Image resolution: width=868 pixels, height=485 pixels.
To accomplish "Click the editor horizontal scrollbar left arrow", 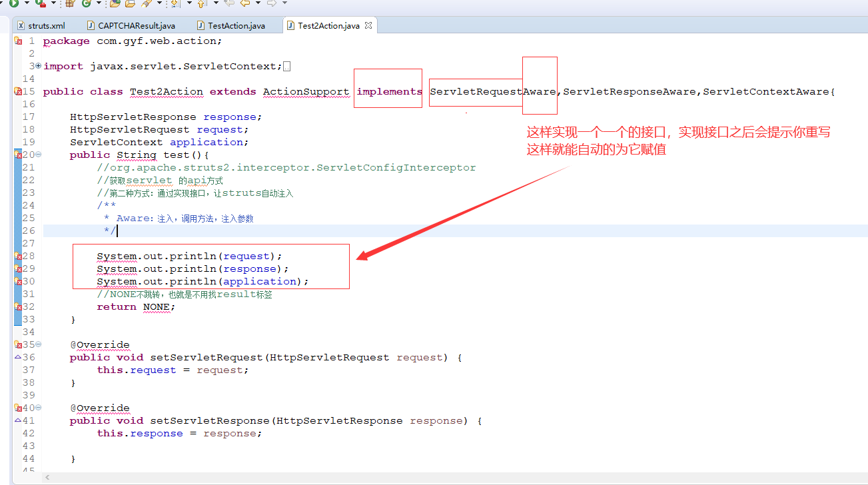I will (47, 478).
